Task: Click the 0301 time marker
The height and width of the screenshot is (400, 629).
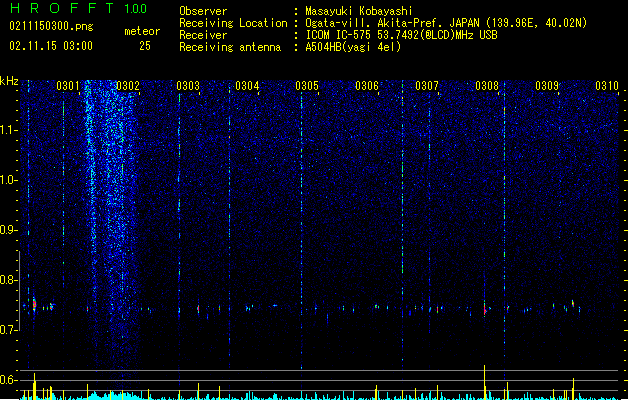Action: 68,86
